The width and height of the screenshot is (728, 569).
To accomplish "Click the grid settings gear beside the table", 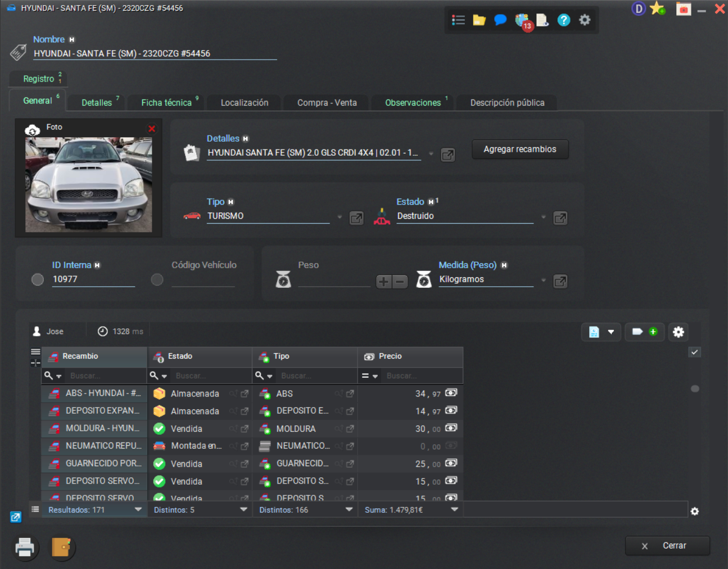I will (678, 332).
